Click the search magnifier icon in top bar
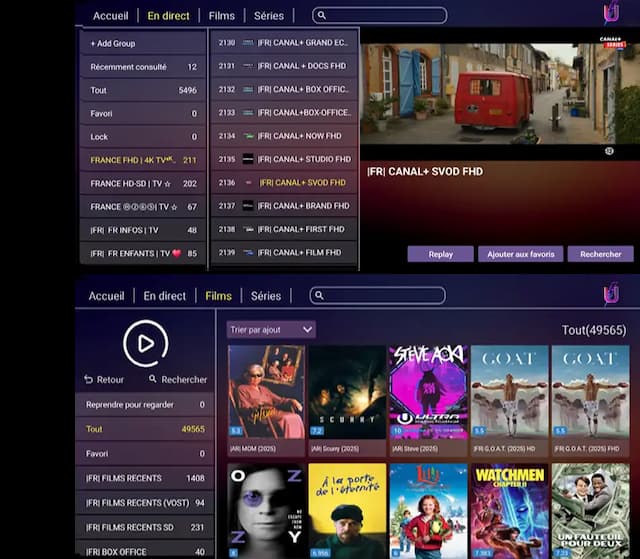 point(321,16)
